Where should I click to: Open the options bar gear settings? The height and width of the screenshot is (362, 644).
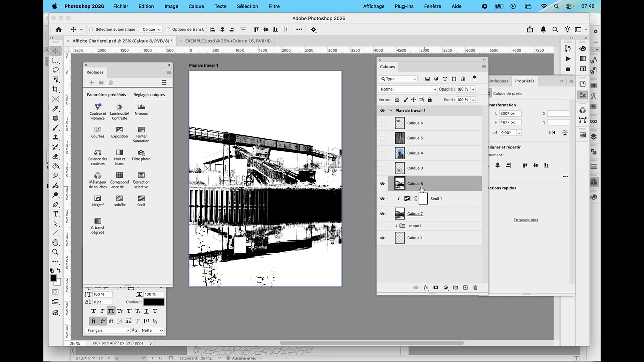313,29
